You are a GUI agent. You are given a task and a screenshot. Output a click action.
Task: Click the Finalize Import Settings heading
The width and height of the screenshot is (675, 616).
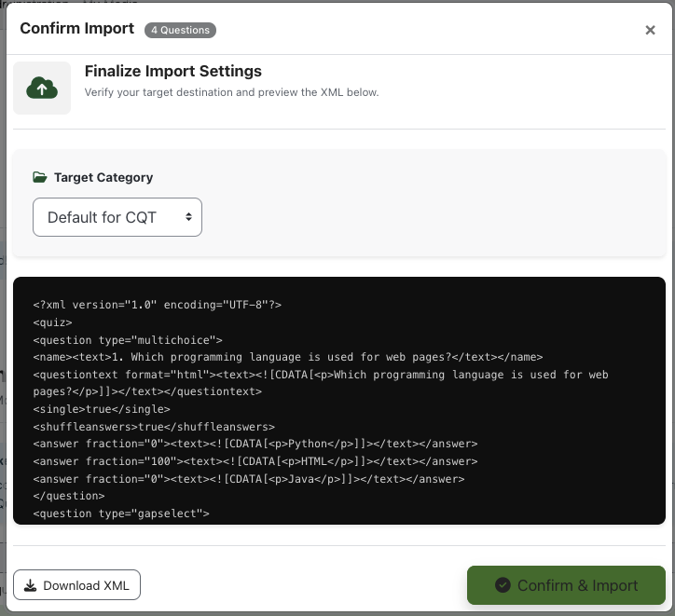[x=173, y=71]
